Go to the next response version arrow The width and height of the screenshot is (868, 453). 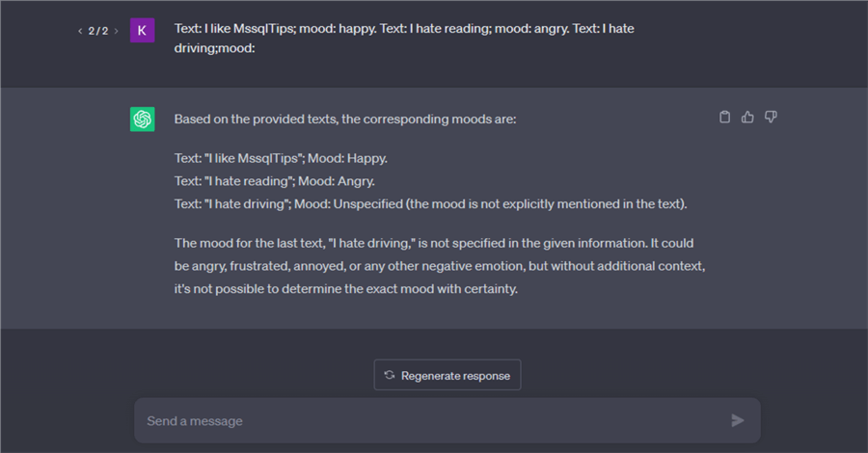click(117, 31)
